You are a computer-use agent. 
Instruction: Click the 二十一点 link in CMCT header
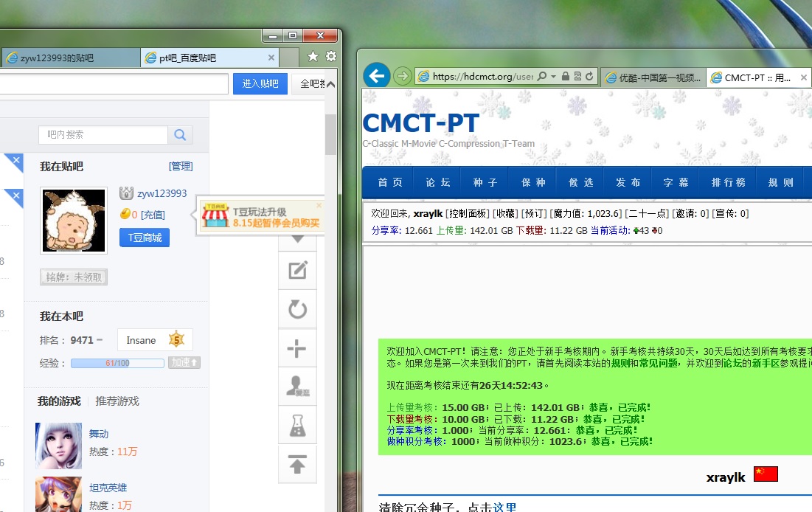(648, 213)
